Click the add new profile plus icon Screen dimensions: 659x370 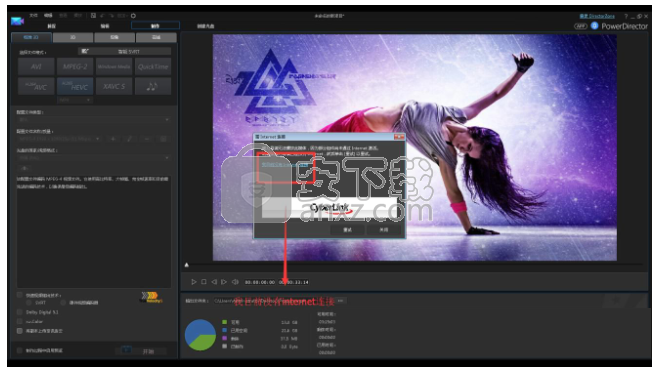113,138
